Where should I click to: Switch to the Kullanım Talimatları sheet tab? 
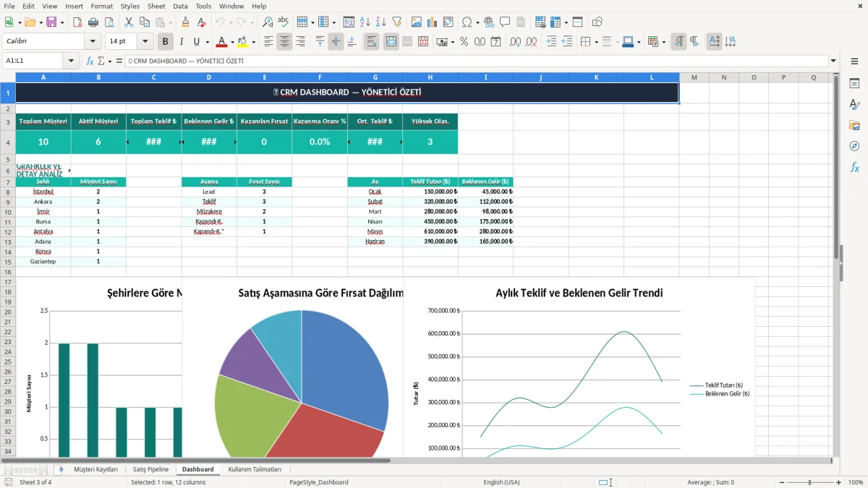[x=255, y=469]
